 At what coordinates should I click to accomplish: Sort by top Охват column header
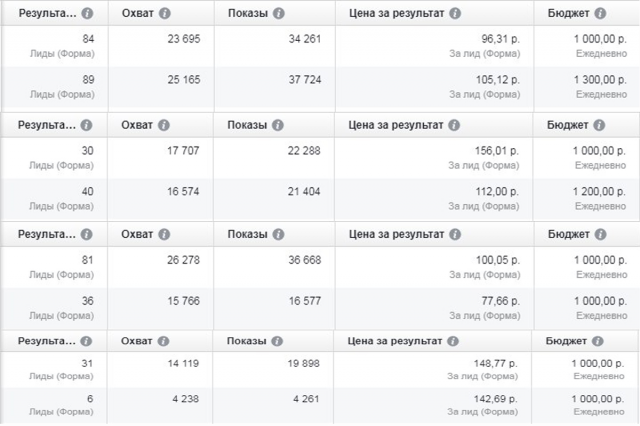pos(138,13)
